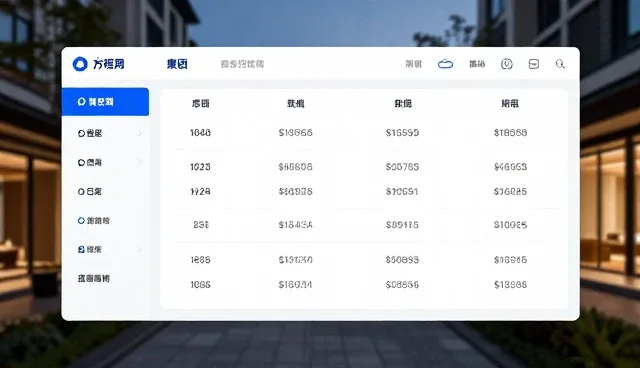
Task: Click the last-column dollar amount in the 1066 row
Action: [x=510, y=285]
